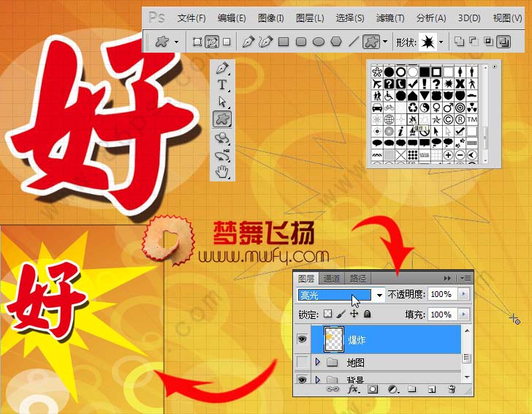This screenshot has height=414, width=532.
Task: Open the 文件(F) menu
Action: [x=191, y=18]
